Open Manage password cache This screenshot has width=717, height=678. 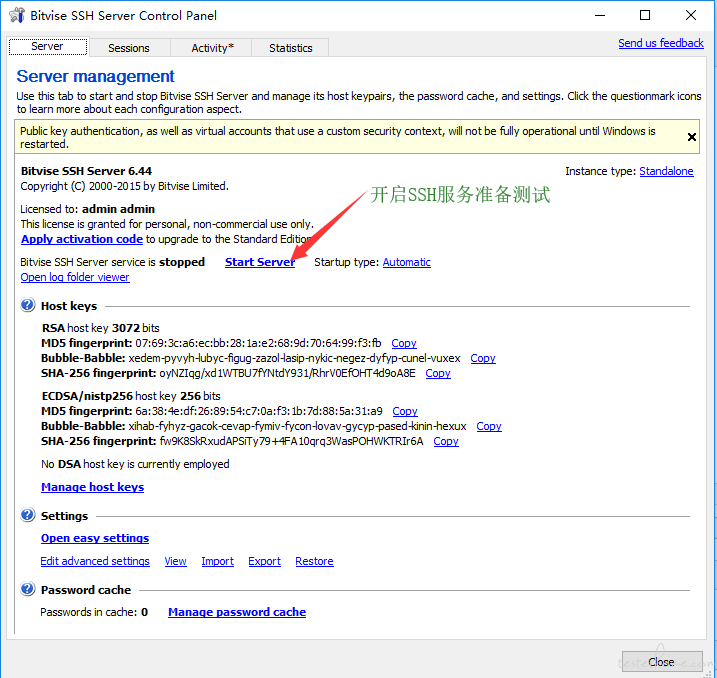coord(237,612)
